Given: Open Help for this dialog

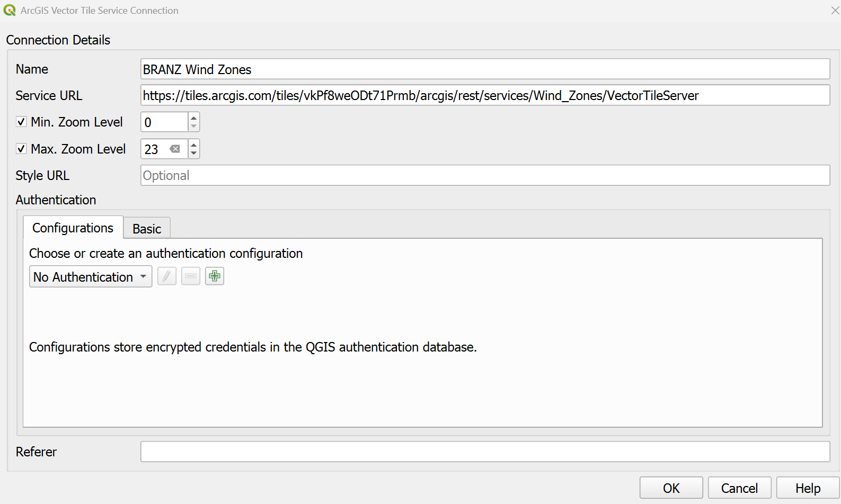Looking at the screenshot, I should click(808, 488).
